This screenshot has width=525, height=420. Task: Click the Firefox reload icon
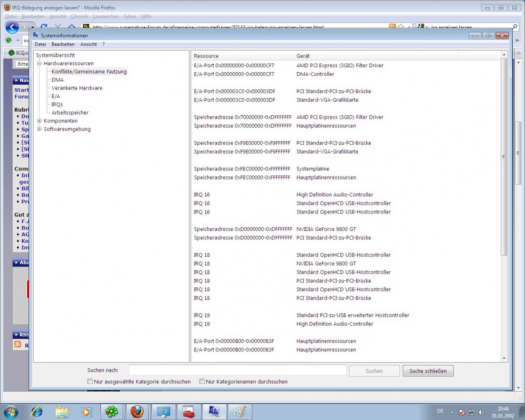point(44,27)
